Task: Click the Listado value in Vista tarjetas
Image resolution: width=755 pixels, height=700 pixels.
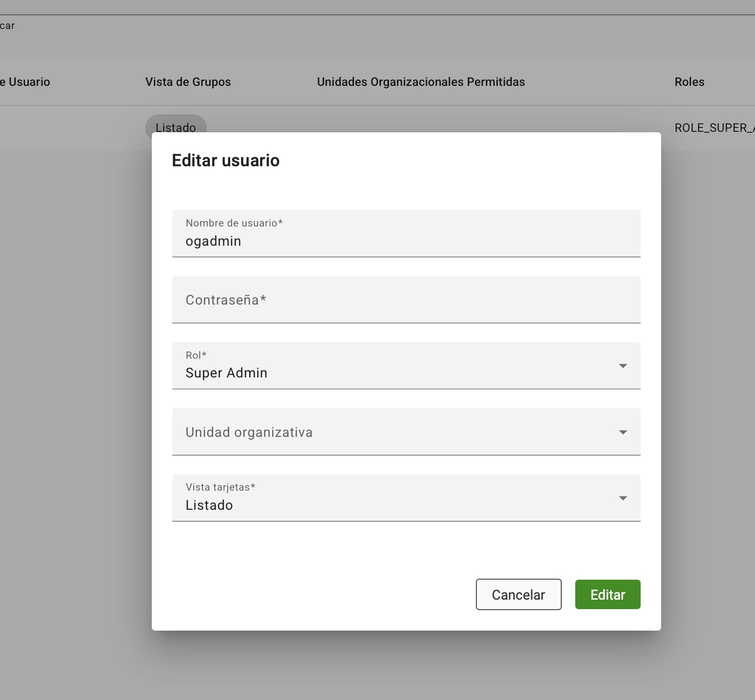Action: tap(209, 505)
